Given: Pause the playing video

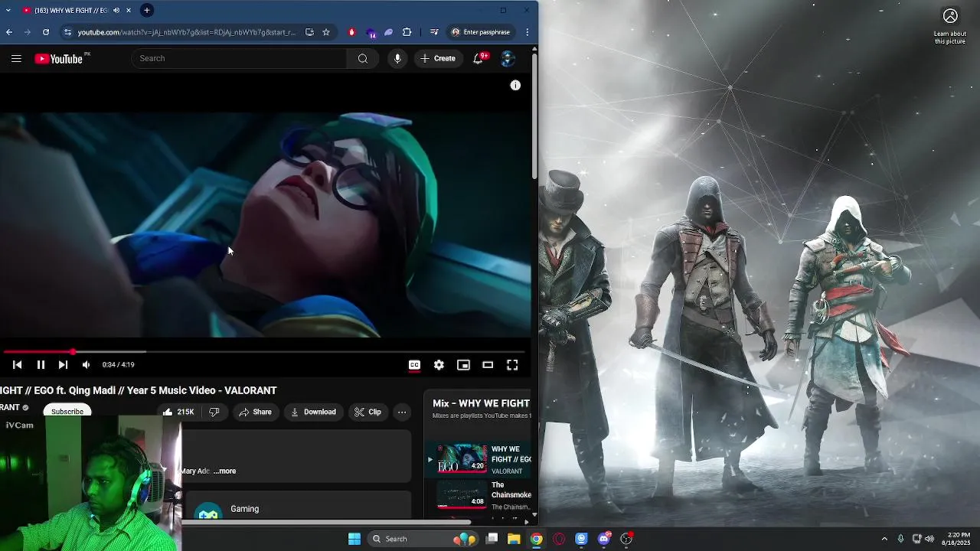Looking at the screenshot, I should [41, 365].
